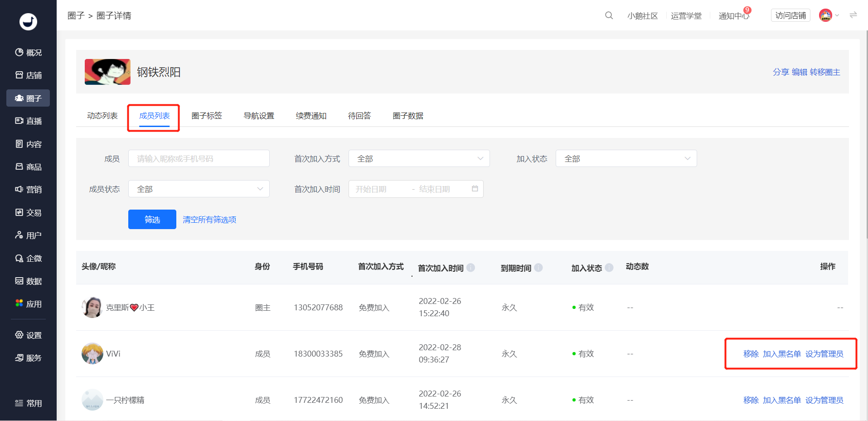Image resolution: width=868 pixels, height=421 pixels.
Task: Open 成员状态 dropdown
Action: coord(199,189)
